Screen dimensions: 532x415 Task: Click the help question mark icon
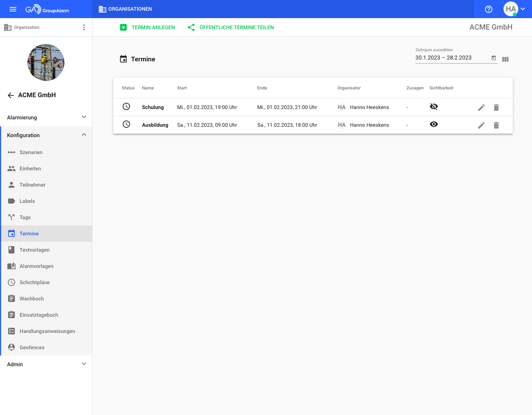pos(489,9)
